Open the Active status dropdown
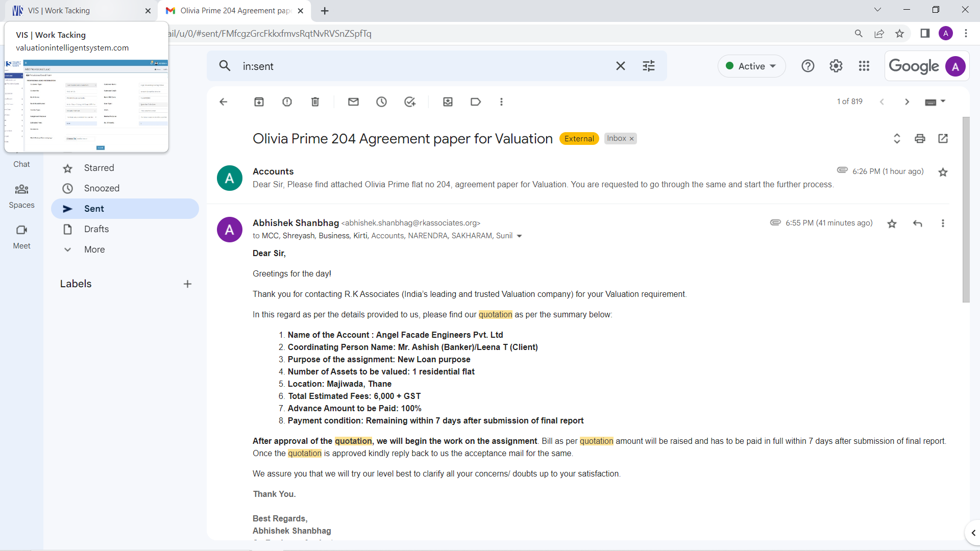 coord(751,66)
